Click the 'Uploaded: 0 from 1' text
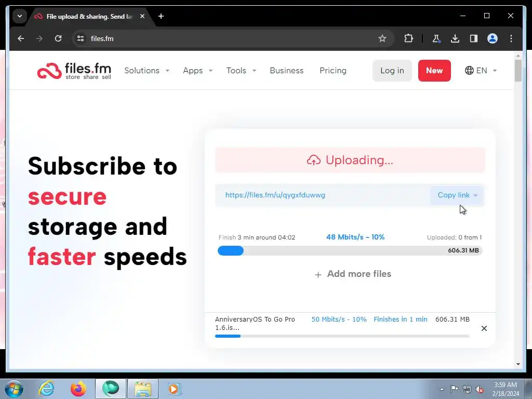Viewport: 532px width, 399px height. coord(454,237)
